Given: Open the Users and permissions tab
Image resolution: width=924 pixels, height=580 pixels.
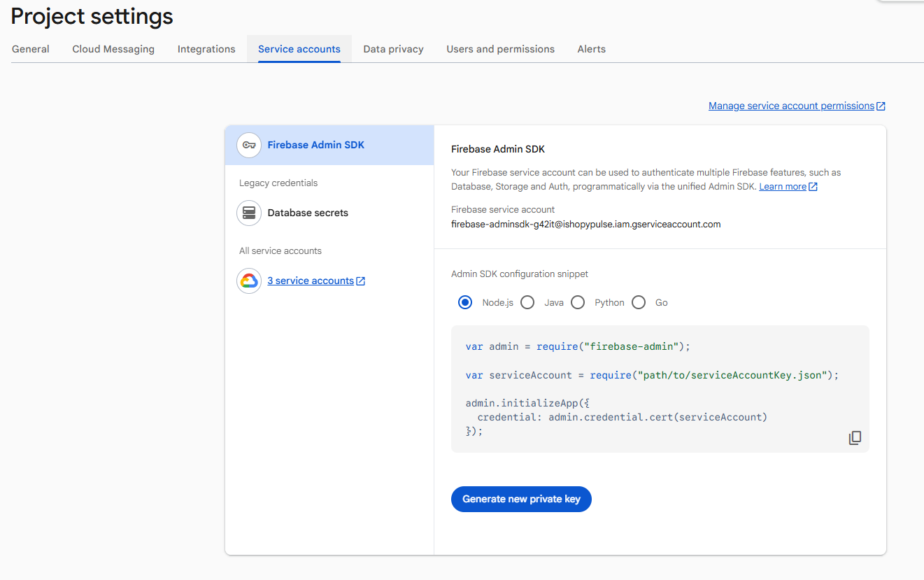Looking at the screenshot, I should click(x=501, y=49).
